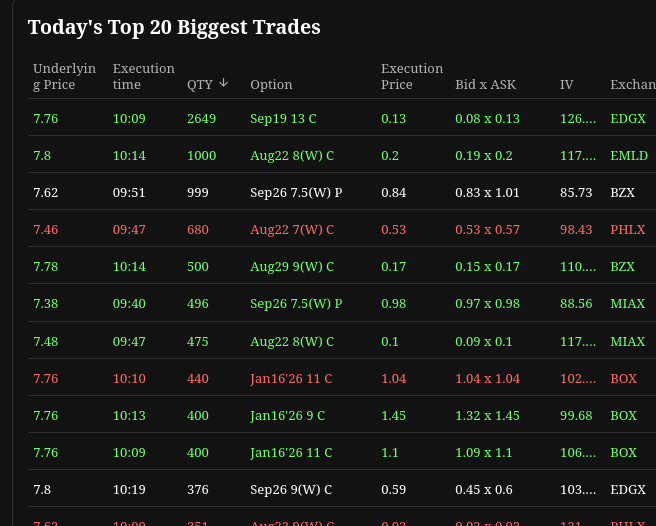
Task: Select the 'Today's Top 20 Biggest Trades' heading
Action: tap(174, 27)
